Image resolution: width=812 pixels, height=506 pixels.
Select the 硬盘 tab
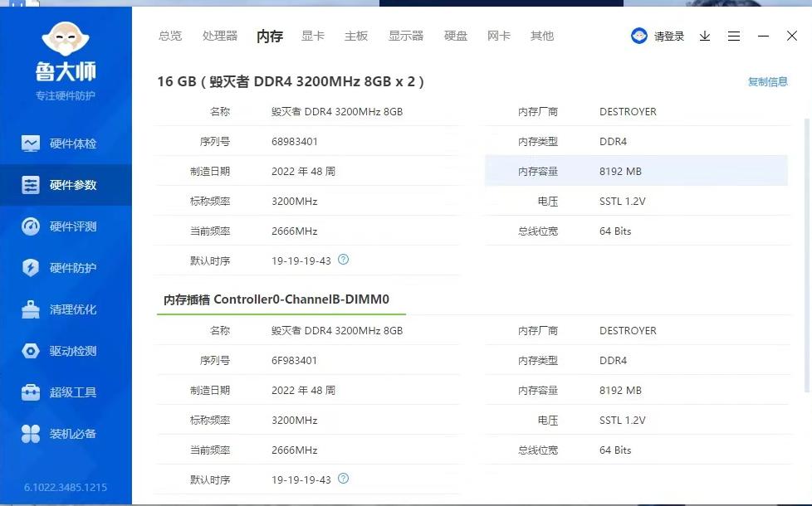click(455, 36)
